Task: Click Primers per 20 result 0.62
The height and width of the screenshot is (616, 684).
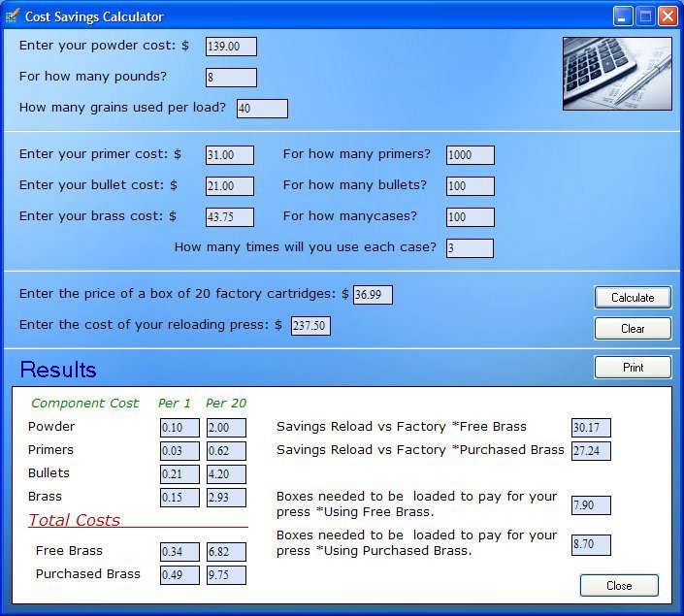Action: pos(226,451)
